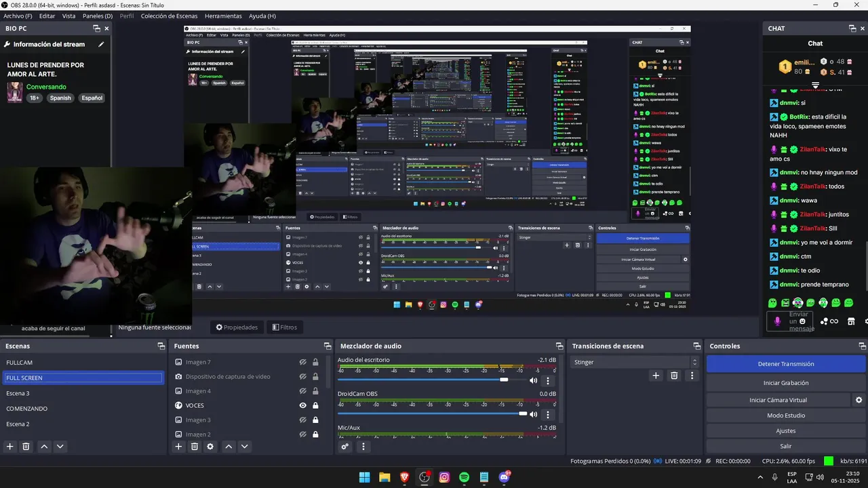The image size is (868, 488).
Task: Open Brave browser from taskbar
Action: [405, 477]
